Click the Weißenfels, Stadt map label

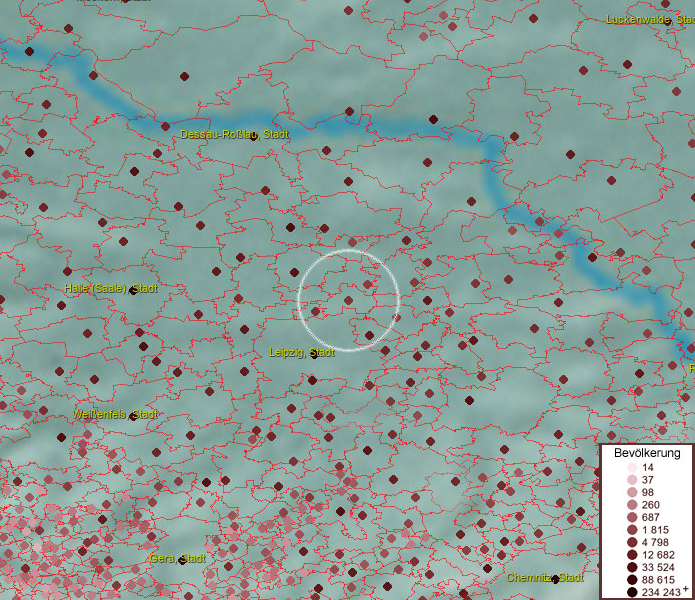pyautogui.click(x=115, y=414)
